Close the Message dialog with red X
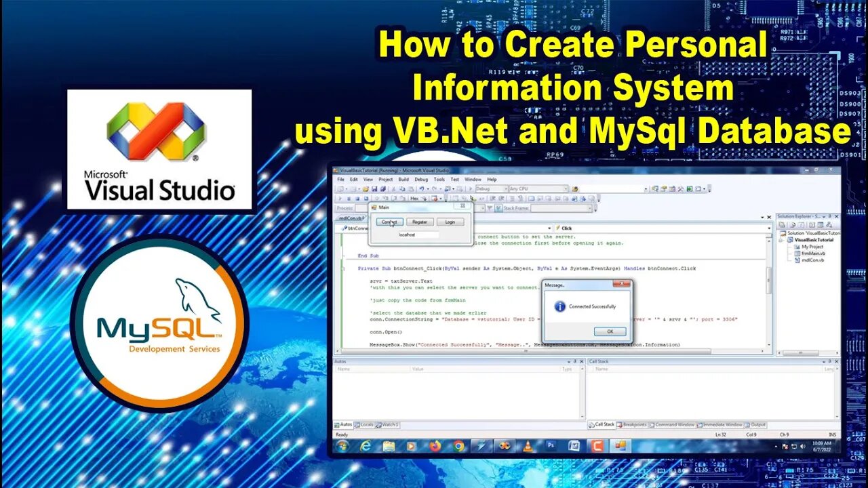This screenshot has height=488, width=868. [622, 283]
